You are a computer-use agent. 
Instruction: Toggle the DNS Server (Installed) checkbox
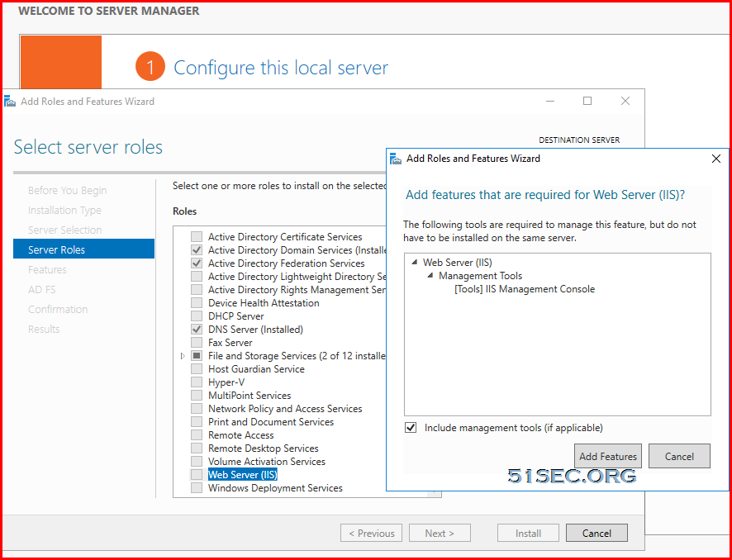pyautogui.click(x=197, y=329)
